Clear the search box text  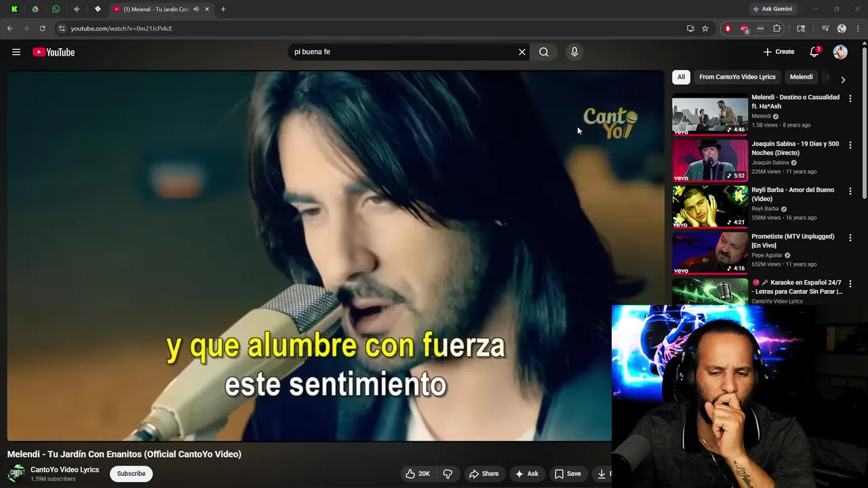[522, 52]
